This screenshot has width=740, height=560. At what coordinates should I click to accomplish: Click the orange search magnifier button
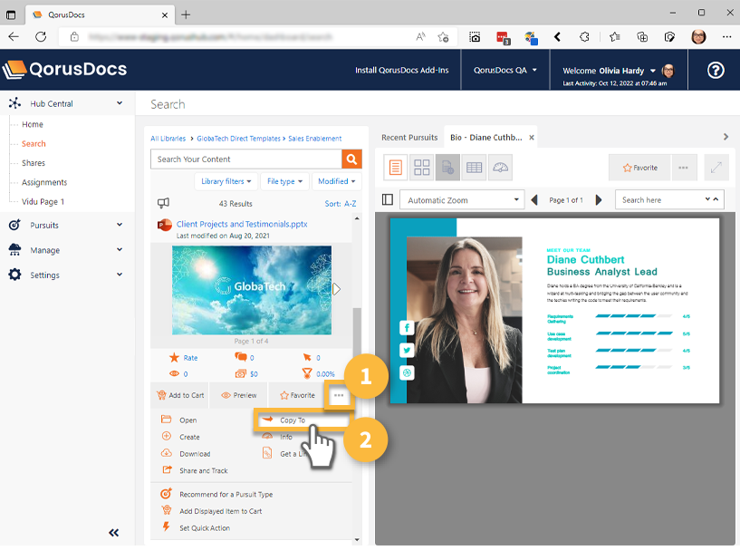pyautogui.click(x=351, y=159)
